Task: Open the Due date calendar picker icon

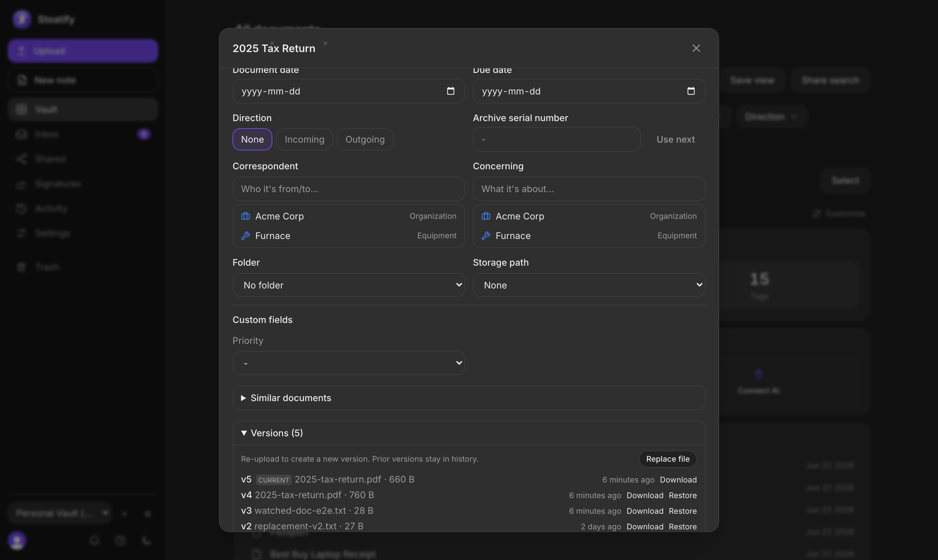Action: click(691, 91)
